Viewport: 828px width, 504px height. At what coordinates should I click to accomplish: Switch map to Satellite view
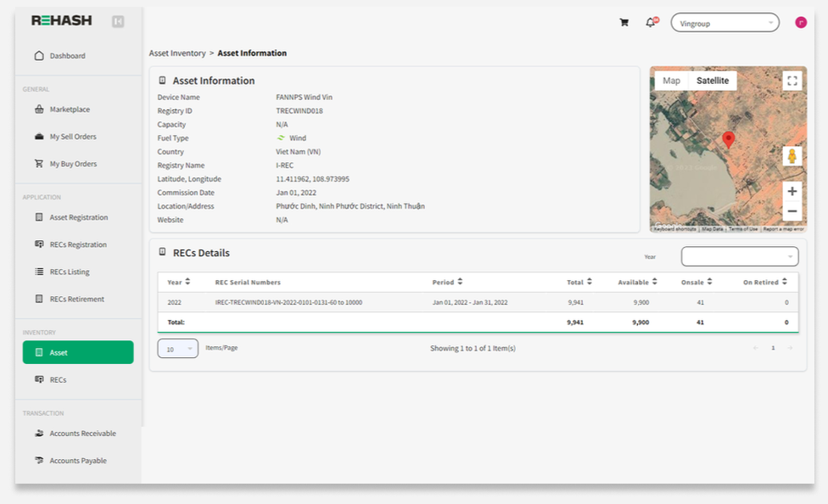coord(713,81)
